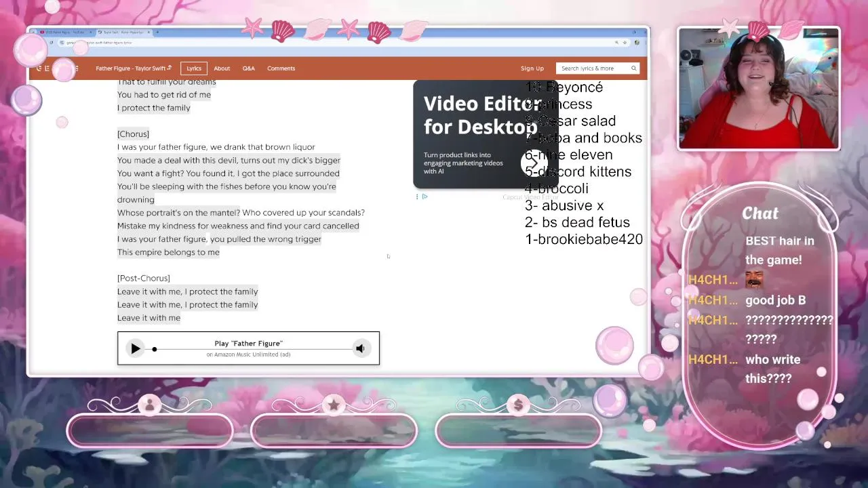Open the Q&A tab
The height and width of the screenshot is (488, 868).
point(249,68)
